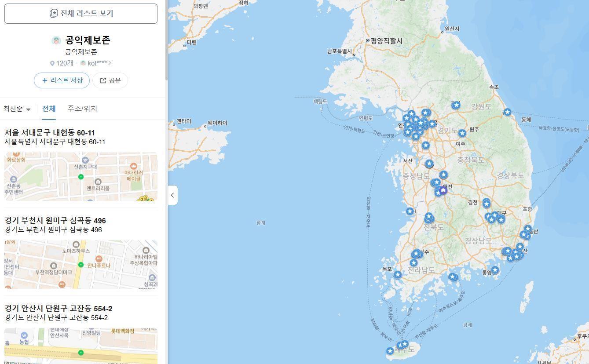Viewport: 589px width, 364px height.
Task: Click the share arrow icon on 공유 button
Action: pos(103,80)
